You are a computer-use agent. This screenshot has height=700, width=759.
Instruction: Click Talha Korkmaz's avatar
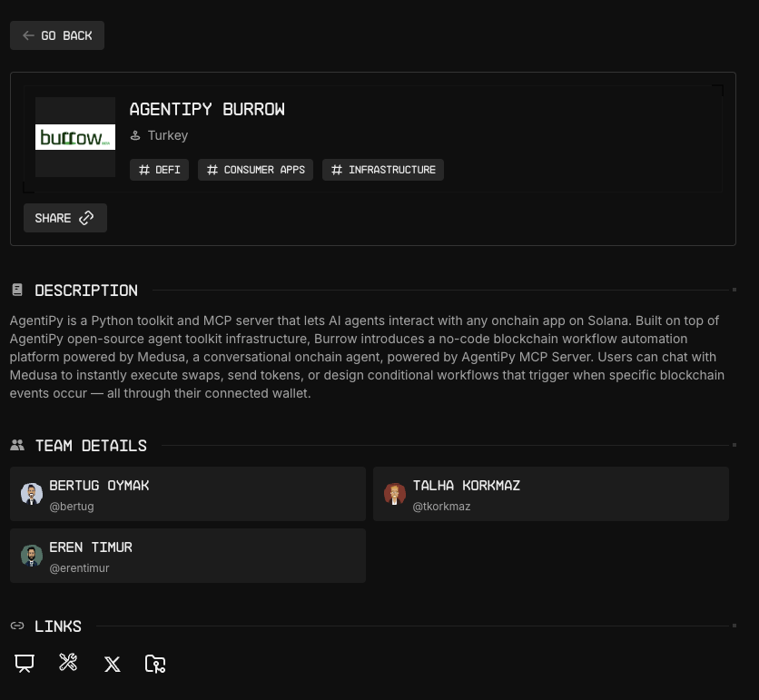pos(395,494)
